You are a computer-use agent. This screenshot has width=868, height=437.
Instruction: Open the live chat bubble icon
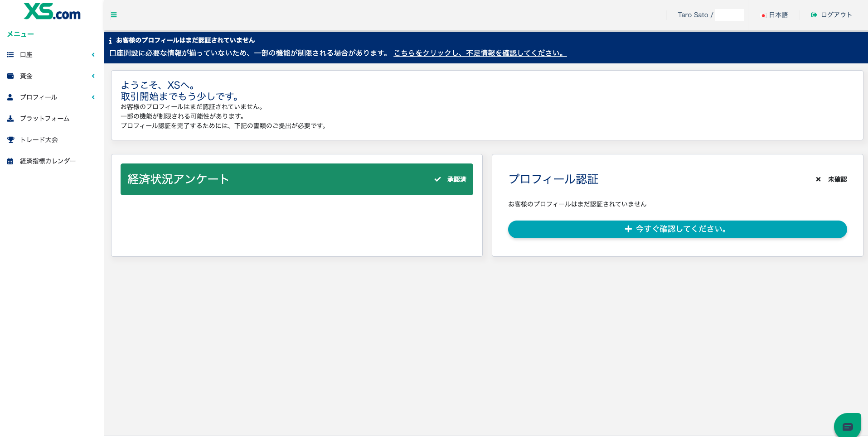pos(847,426)
